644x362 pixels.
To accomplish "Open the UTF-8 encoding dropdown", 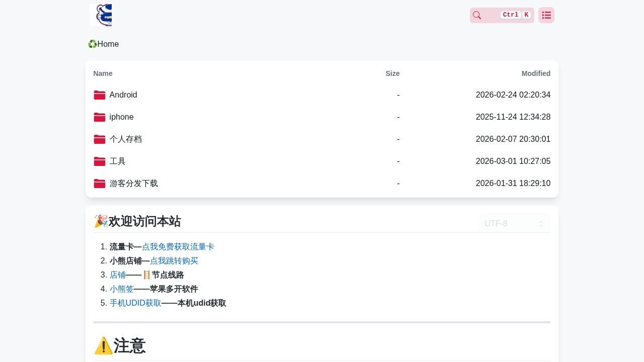I will (x=514, y=223).
